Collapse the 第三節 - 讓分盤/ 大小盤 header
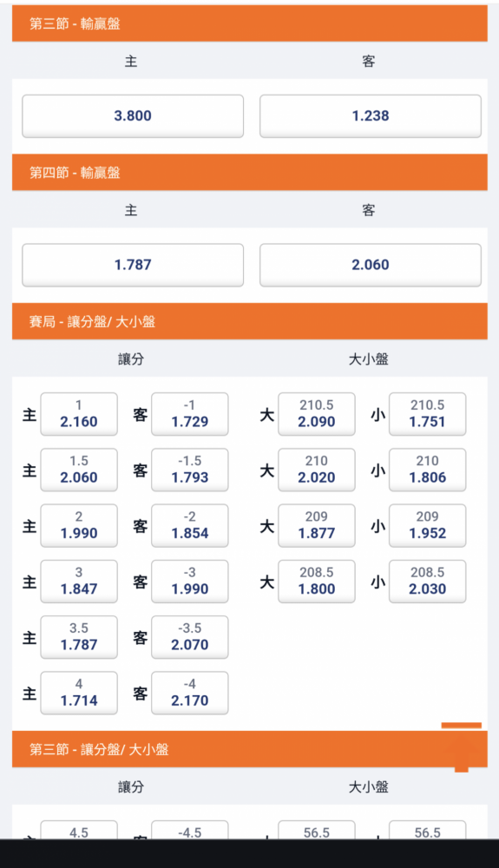 pos(250,749)
